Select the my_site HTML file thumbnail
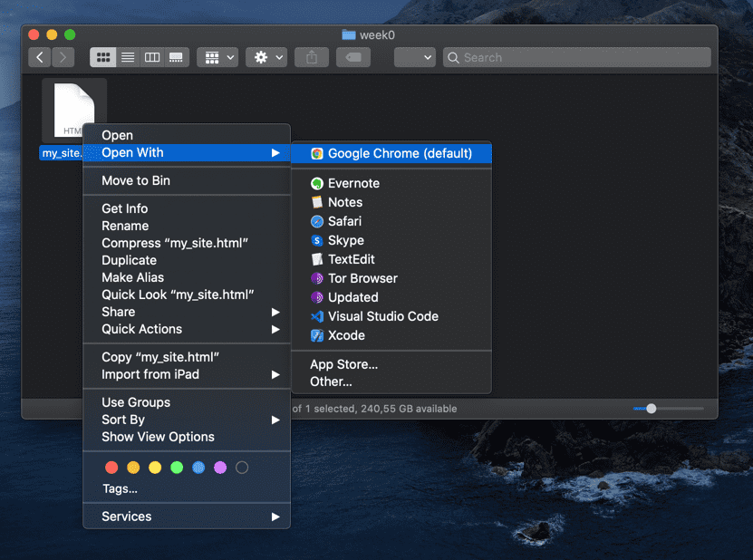 pyautogui.click(x=74, y=111)
